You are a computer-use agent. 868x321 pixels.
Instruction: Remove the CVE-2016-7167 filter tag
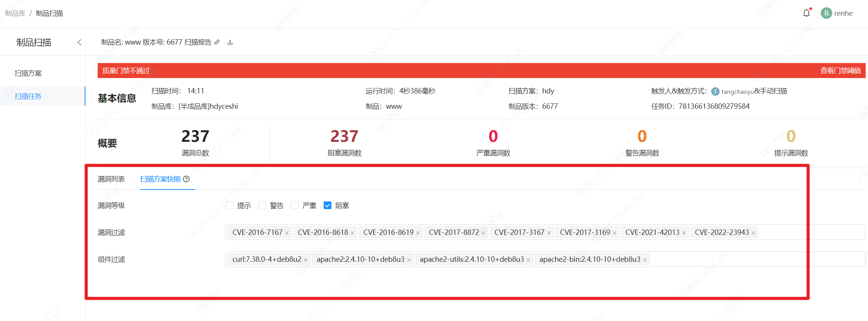[287, 233]
